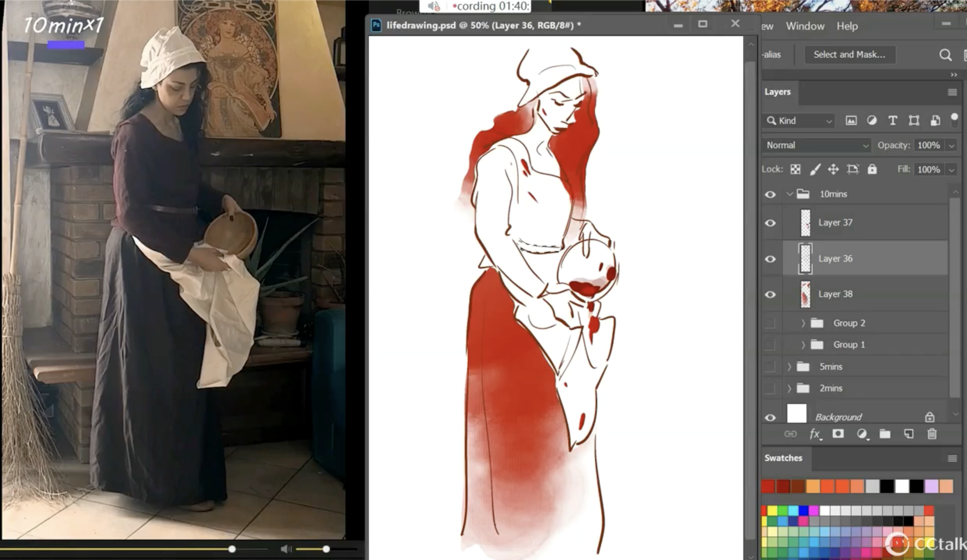This screenshot has height=560, width=967.
Task: Open the search magnifier icon
Action: pyautogui.click(x=945, y=55)
